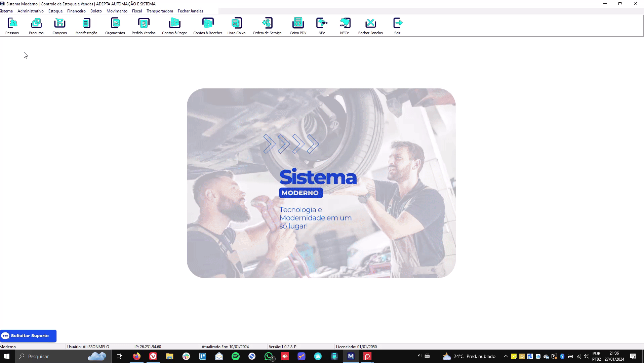
Task: Launch Ordem de Serviço
Action: point(267,23)
